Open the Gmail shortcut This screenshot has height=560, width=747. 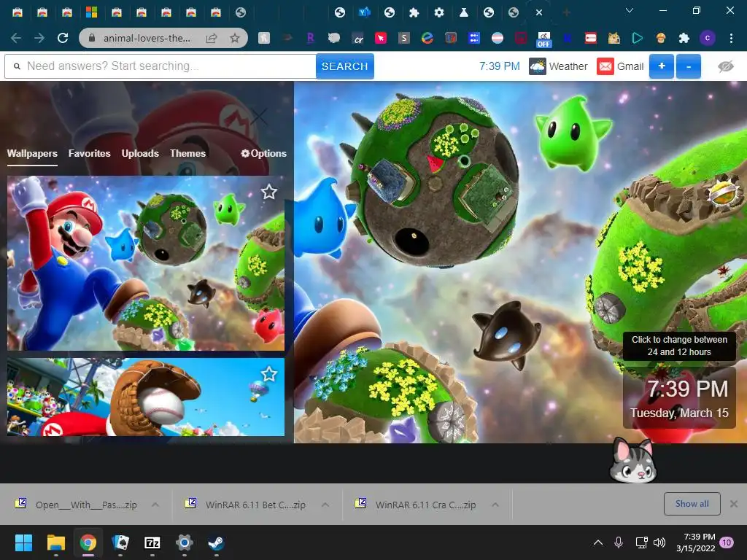pos(620,66)
